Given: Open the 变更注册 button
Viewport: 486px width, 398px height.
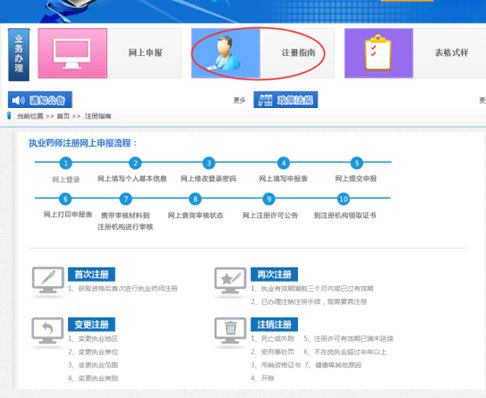Looking at the screenshot, I should 92,324.
